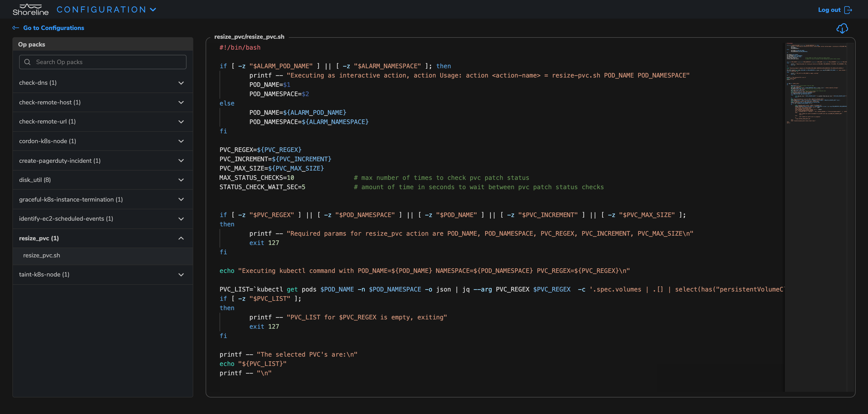Click the magnifier icon in Op packs search
This screenshot has height=414, width=868.
tap(28, 62)
